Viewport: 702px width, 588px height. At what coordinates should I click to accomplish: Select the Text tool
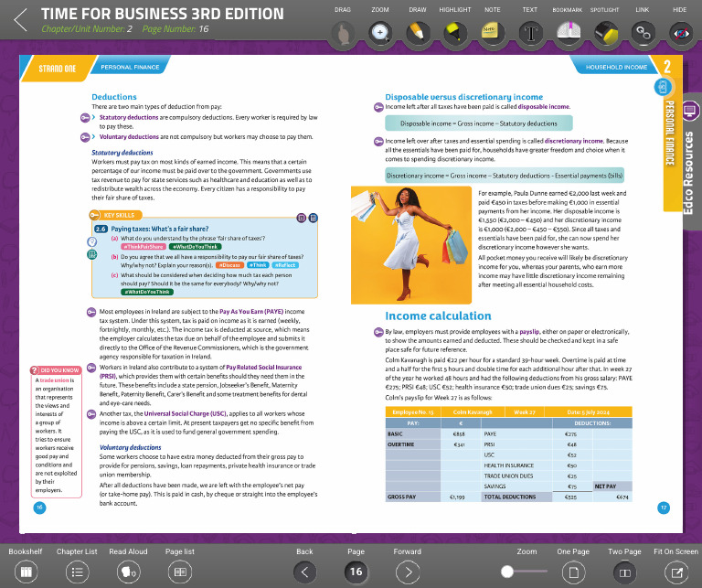530,34
